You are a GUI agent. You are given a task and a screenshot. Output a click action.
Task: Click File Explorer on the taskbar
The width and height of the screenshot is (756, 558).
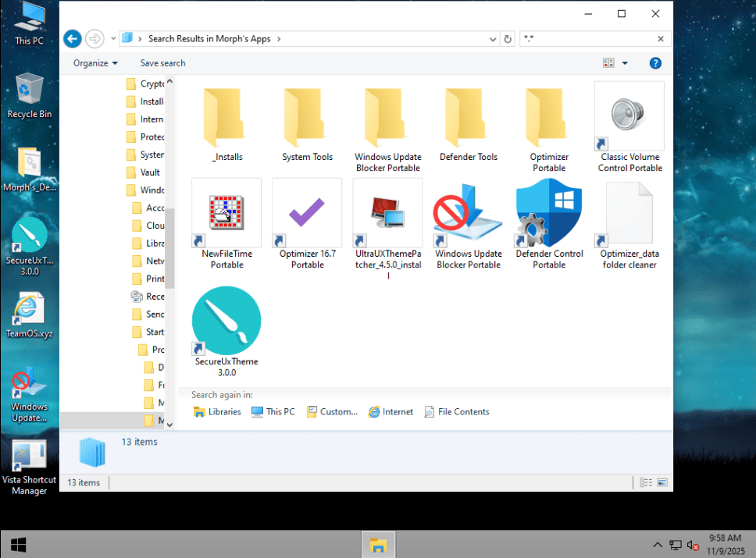379,545
